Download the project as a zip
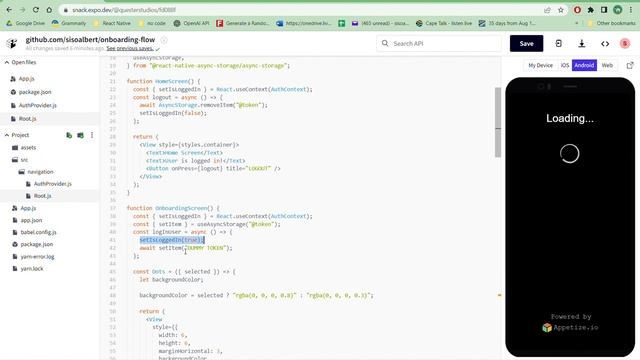The height and width of the screenshot is (360, 640). pos(582,43)
